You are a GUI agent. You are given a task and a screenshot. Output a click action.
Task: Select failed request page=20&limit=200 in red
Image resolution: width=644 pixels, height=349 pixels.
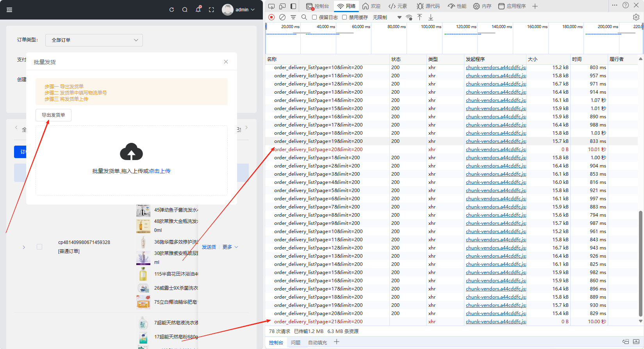point(318,150)
